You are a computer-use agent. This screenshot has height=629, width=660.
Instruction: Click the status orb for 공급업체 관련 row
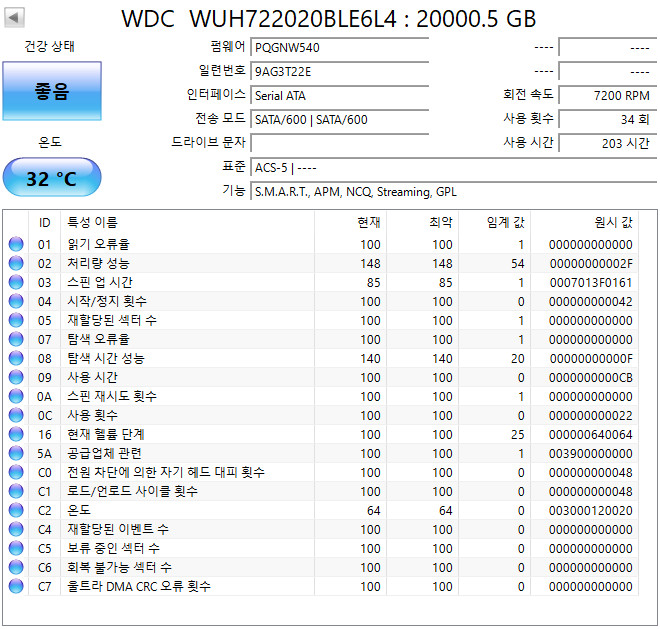pyautogui.click(x=16, y=453)
